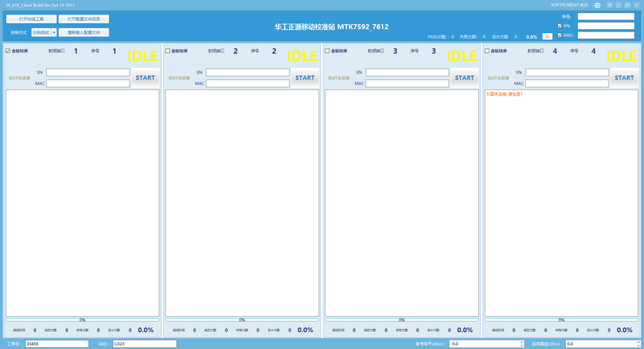
Task: Toggle the MAC checkbox in the header
Action: pos(559,35)
